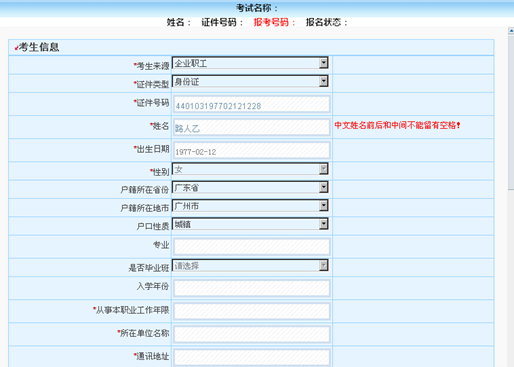The width and height of the screenshot is (514, 367).
Task: Open the 性别 dropdown showing 女
Action: 250,169
